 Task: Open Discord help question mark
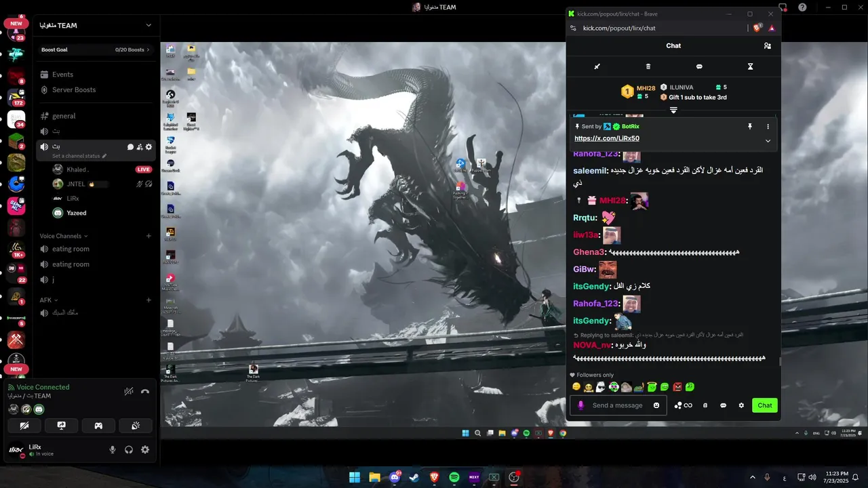pos(802,7)
